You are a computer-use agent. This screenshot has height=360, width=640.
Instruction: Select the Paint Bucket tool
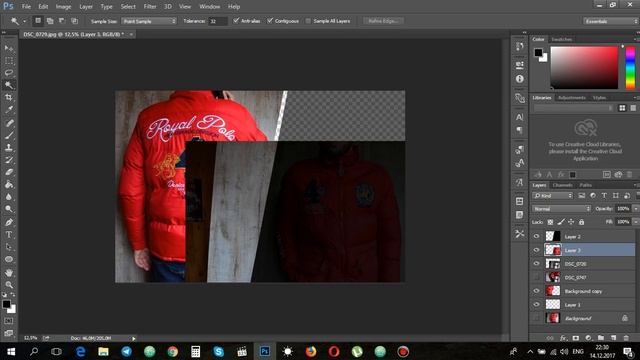pyautogui.click(x=9, y=184)
